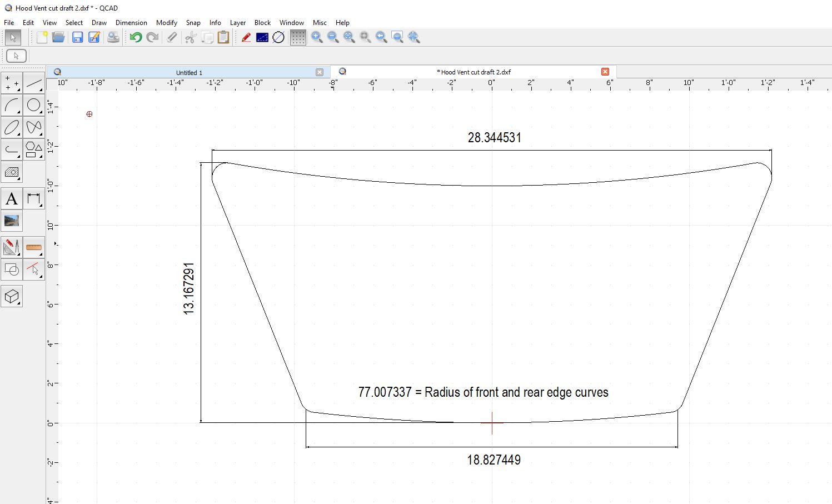832x504 pixels.
Task: Close the Hood Vent cut draft 2.dxf tab
Action: (605, 72)
